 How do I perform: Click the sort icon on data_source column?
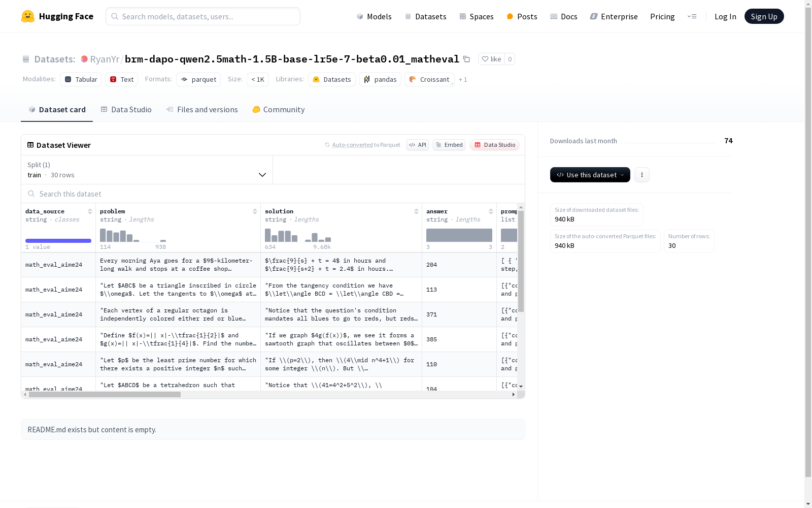point(90,211)
